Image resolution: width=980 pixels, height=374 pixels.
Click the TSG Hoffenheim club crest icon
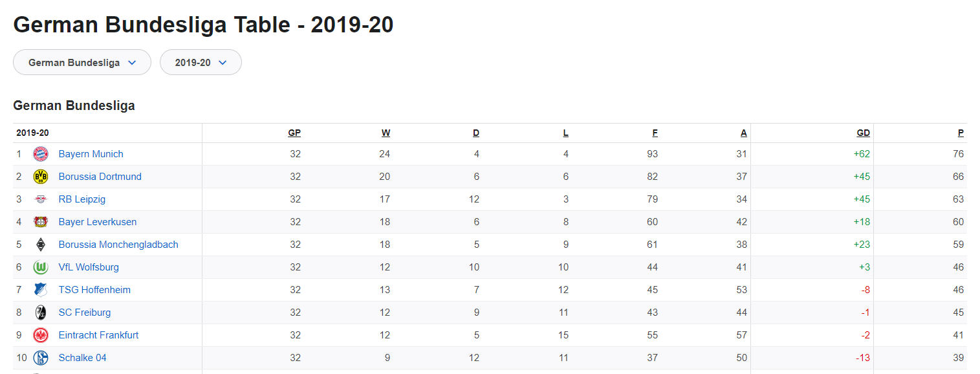[x=41, y=290]
